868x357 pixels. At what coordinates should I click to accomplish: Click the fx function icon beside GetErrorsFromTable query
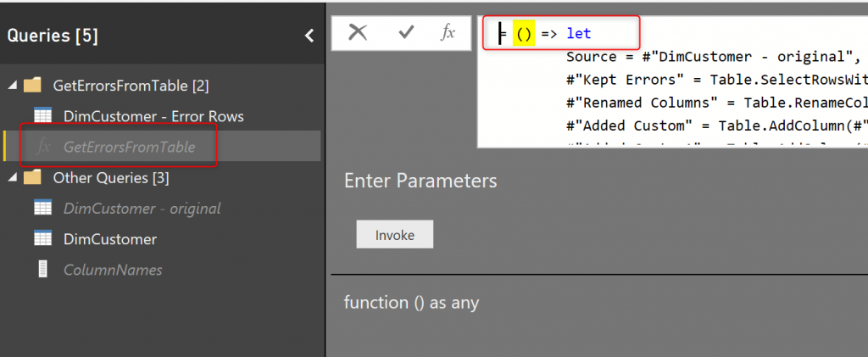(x=44, y=147)
